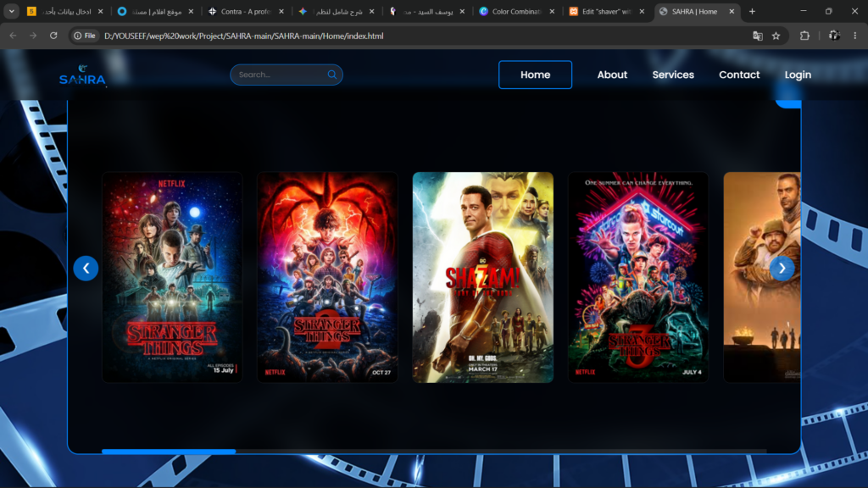Switch to the شرح شامل لنظم tab

[x=336, y=11]
